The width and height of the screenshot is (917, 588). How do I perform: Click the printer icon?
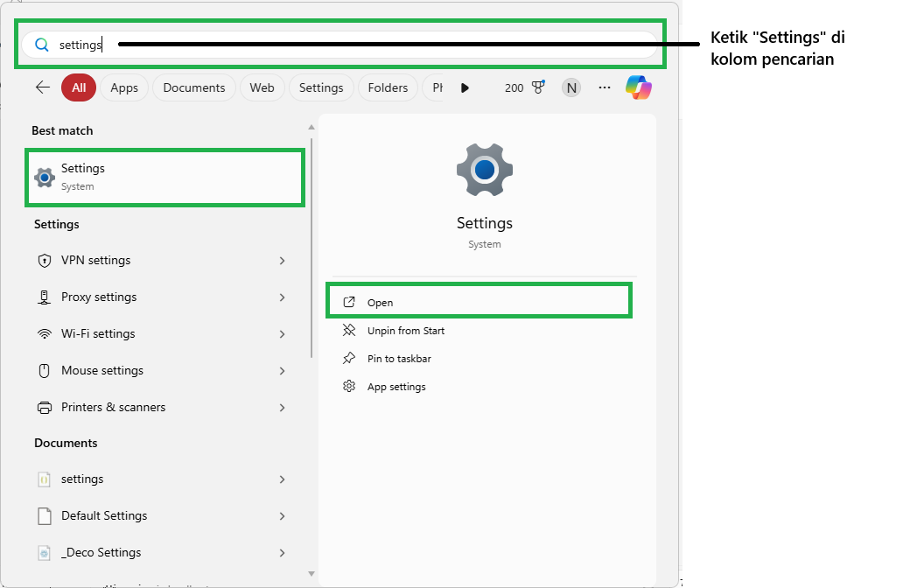point(45,408)
